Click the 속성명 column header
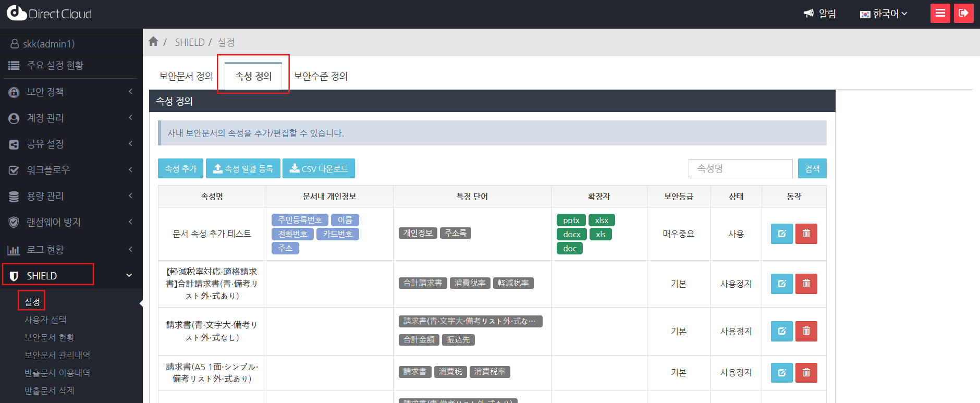 point(212,197)
